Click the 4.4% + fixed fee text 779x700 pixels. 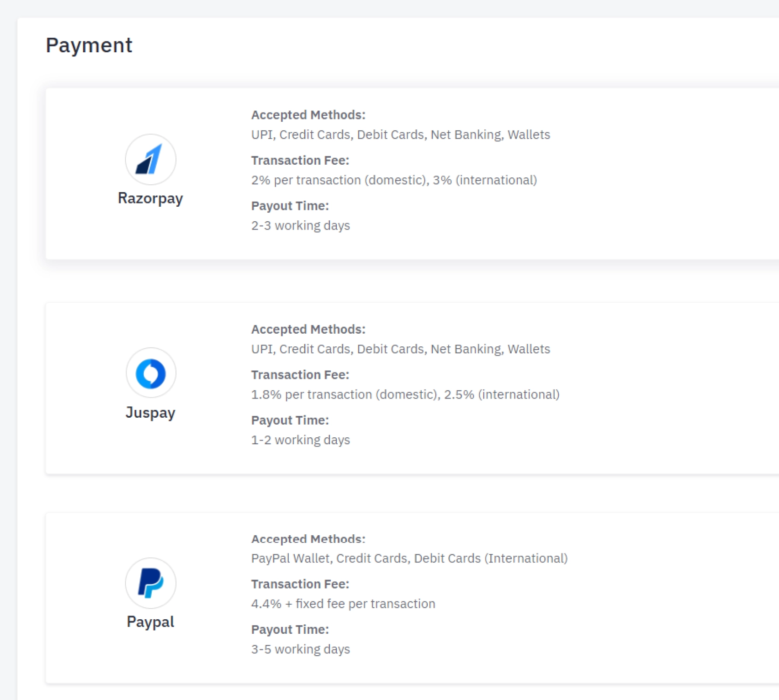pos(343,604)
